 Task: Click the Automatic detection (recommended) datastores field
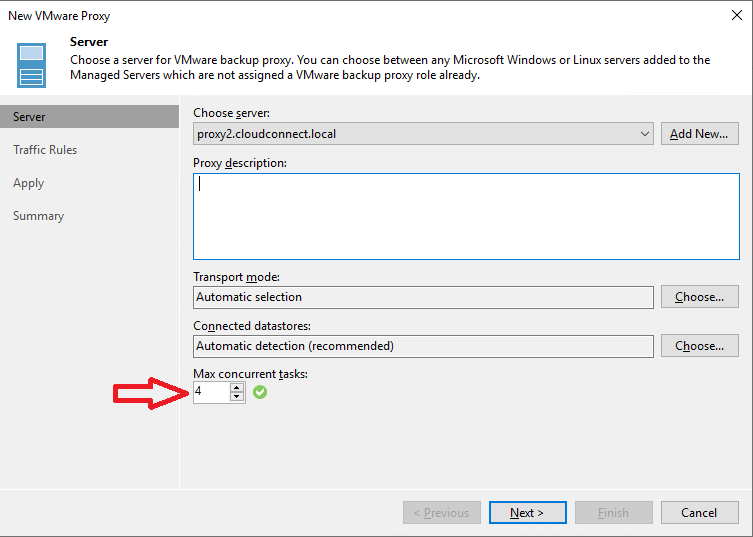423,346
